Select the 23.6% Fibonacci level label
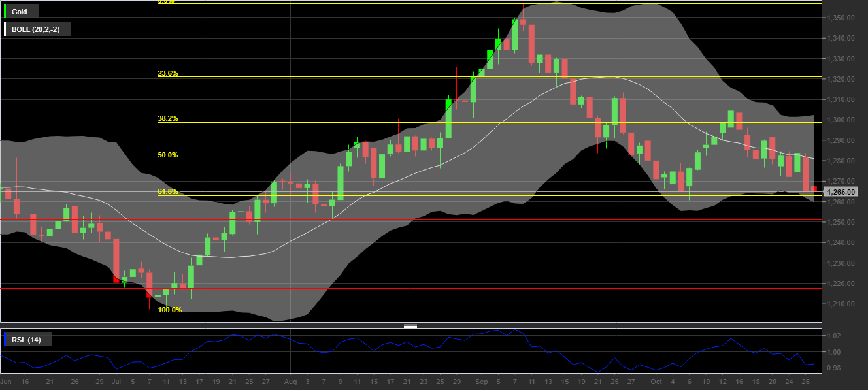The width and height of the screenshot is (868, 390). (167, 74)
